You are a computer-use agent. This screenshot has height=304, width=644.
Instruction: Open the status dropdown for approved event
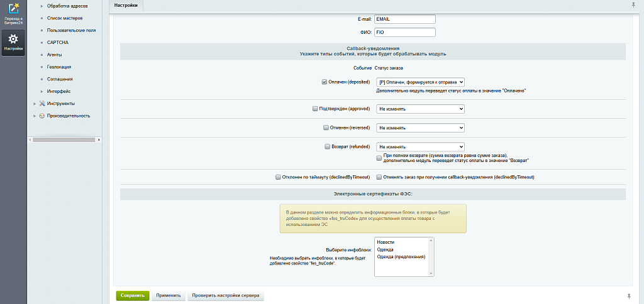coord(420,109)
